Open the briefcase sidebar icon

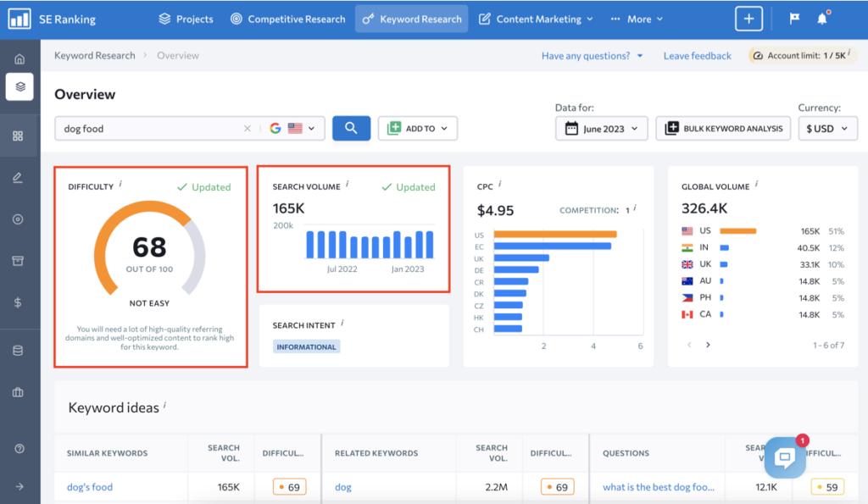18,392
